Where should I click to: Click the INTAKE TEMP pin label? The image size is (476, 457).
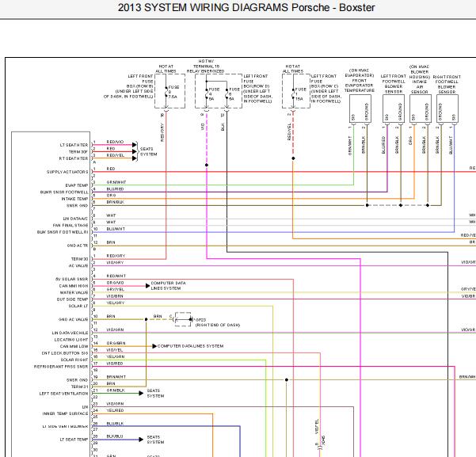tap(74, 199)
